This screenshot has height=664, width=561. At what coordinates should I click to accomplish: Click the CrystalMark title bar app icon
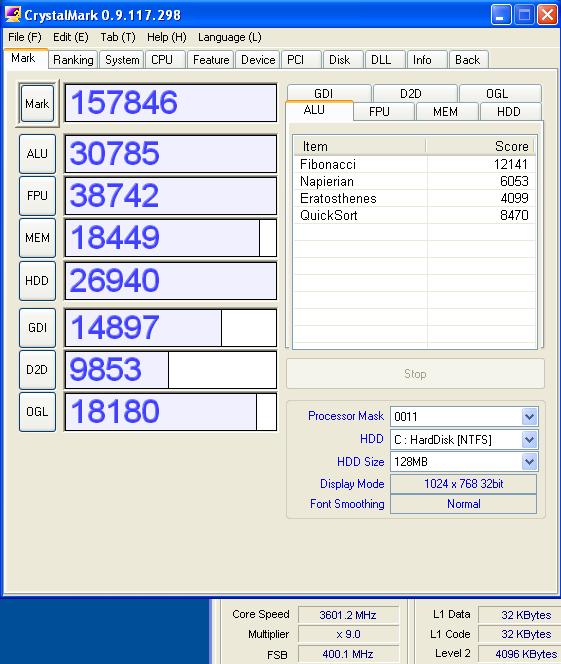12,14
